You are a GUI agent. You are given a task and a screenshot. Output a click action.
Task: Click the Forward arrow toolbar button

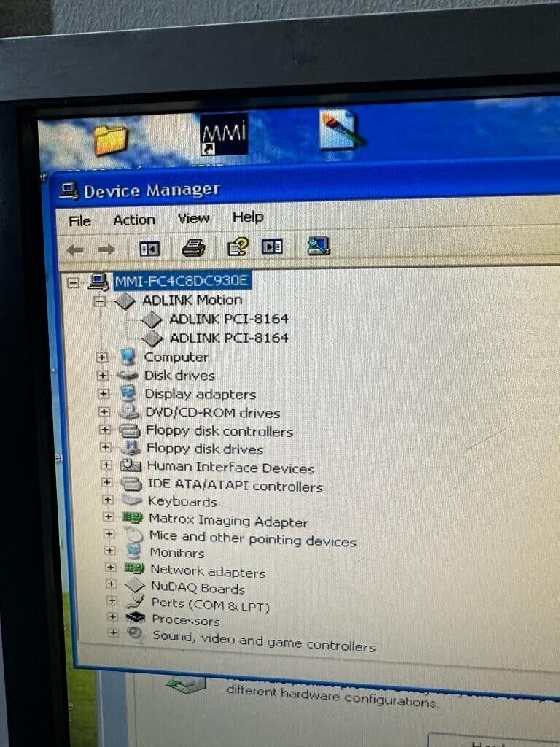pyautogui.click(x=106, y=249)
